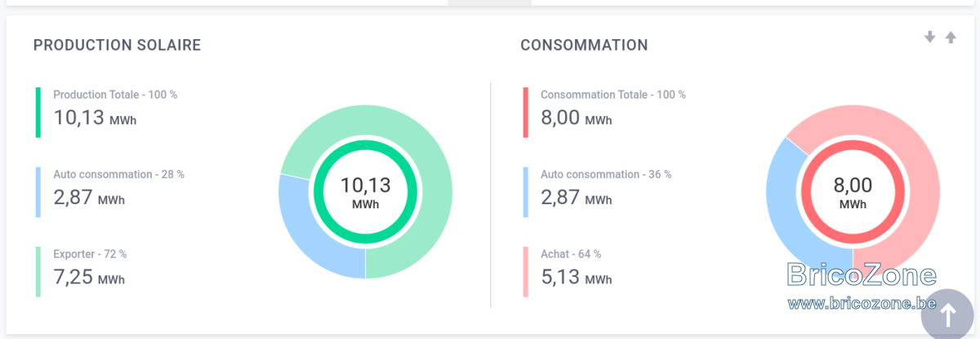Click the pink Achat color bar
980x339 pixels.
pos(526,272)
